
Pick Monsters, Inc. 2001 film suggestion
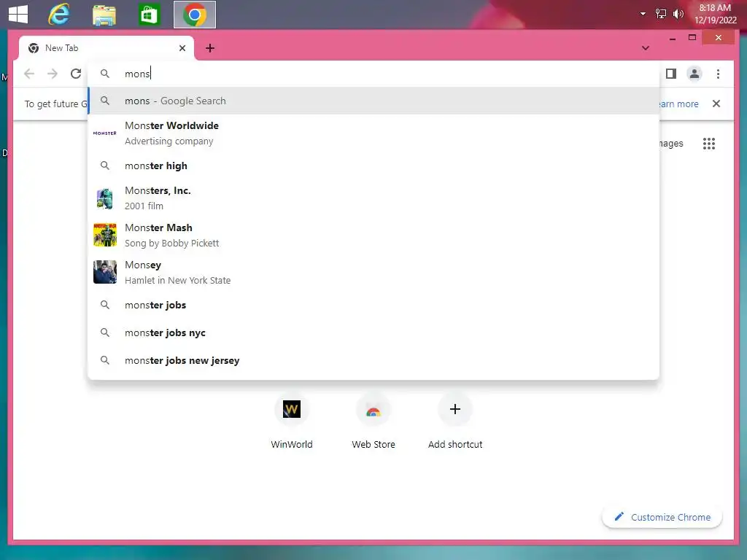374,198
